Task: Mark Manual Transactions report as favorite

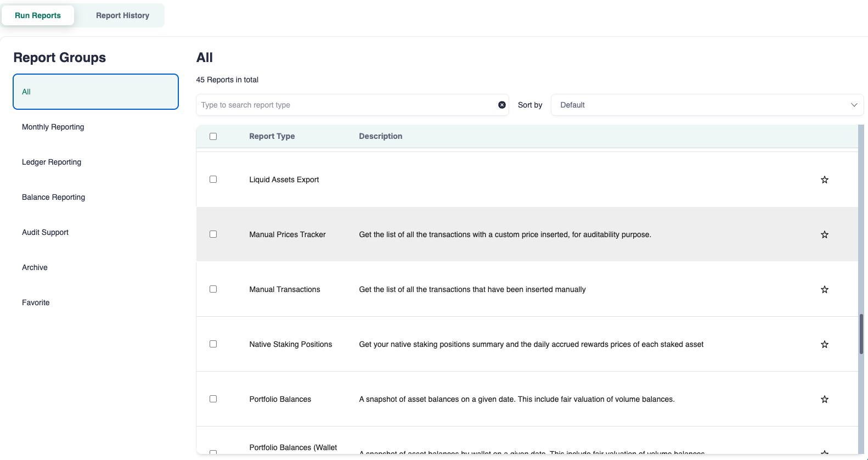Action: [824, 289]
